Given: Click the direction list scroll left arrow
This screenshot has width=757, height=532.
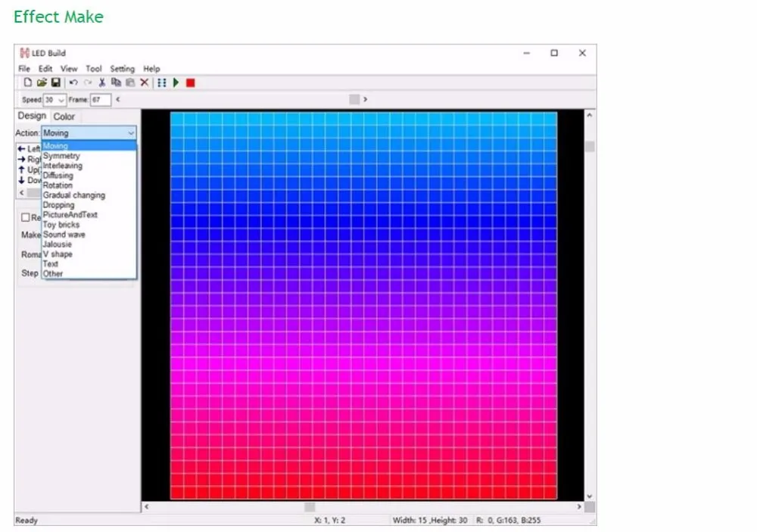Looking at the screenshot, I should coord(21,193).
